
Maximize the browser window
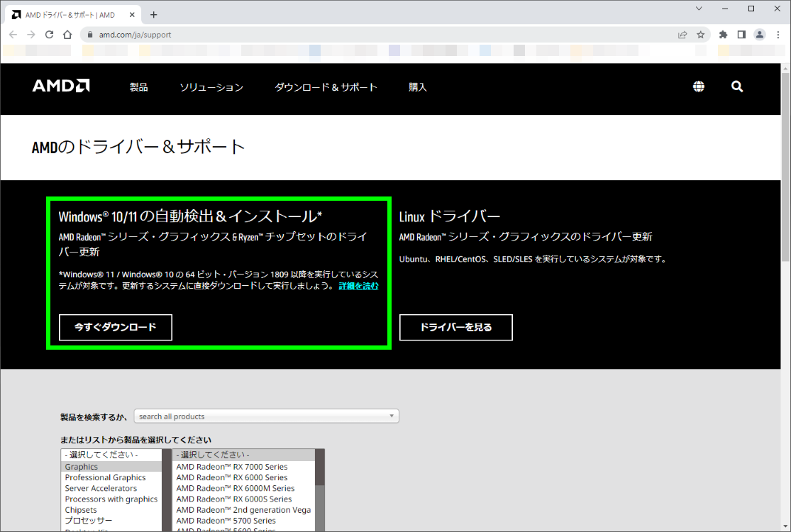point(751,9)
